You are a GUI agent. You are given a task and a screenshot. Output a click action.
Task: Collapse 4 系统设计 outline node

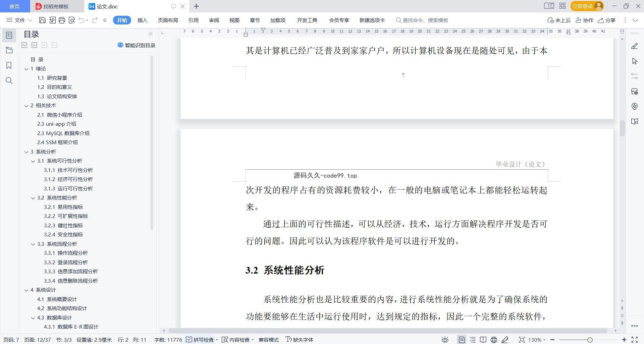pyautogui.click(x=26, y=290)
